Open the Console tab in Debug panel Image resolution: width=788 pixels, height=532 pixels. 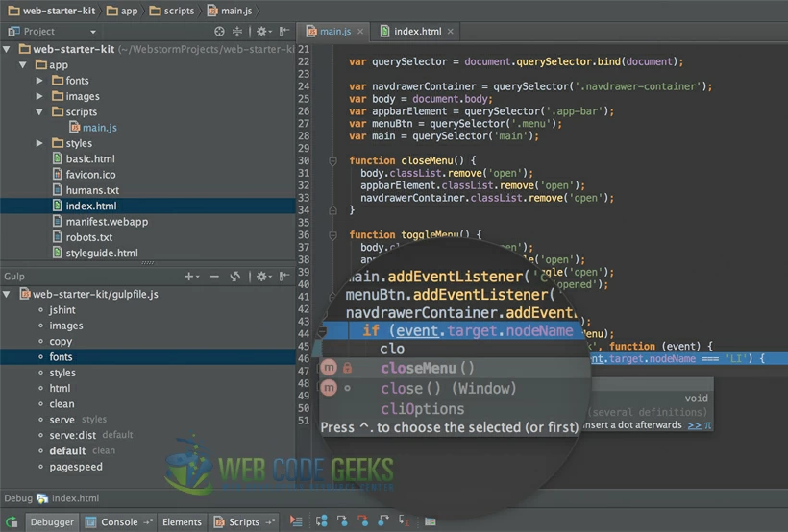[118, 522]
